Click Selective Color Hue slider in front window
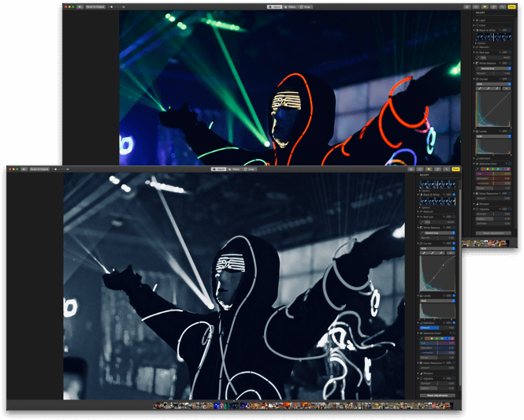This screenshot has height=420, width=524. coord(437,343)
